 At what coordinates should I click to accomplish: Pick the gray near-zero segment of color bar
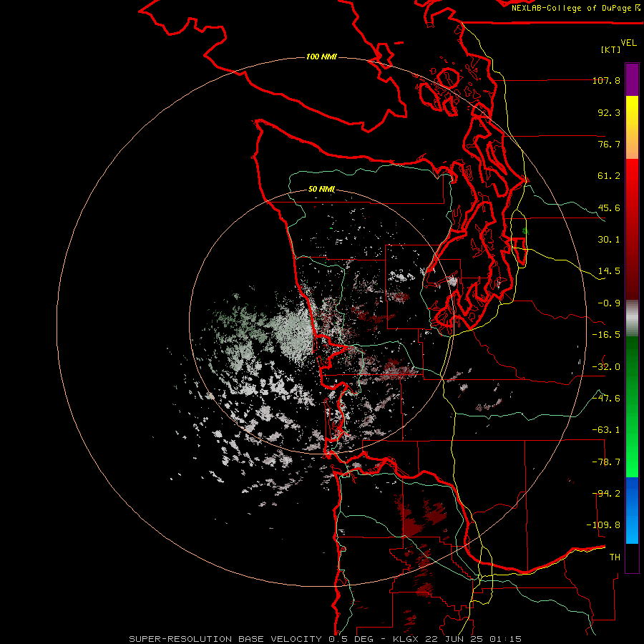pyautogui.click(x=632, y=318)
